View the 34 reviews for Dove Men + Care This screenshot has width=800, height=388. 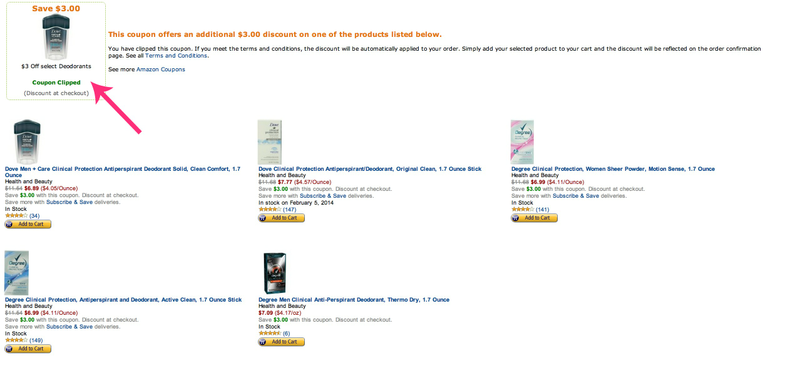pyautogui.click(x=34, y=216)
